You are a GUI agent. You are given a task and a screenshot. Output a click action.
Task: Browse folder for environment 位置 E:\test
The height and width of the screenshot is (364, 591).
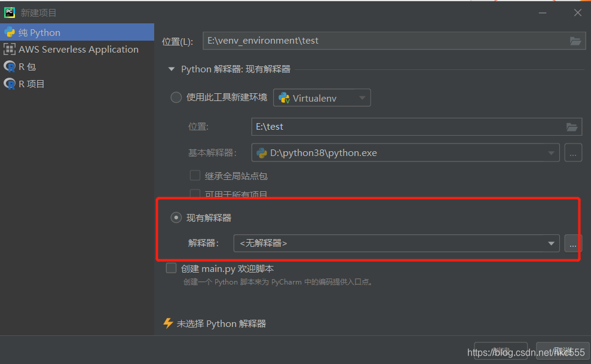572,127
